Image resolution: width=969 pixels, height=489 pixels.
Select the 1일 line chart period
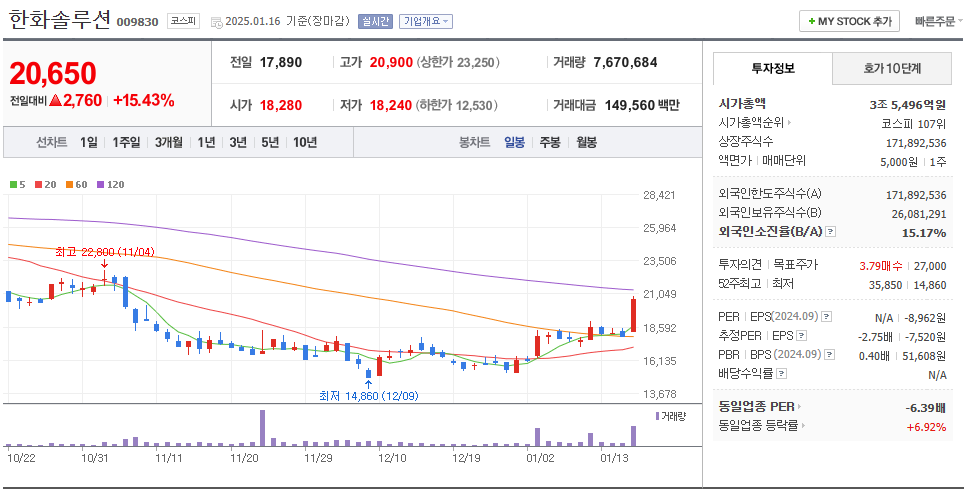click(x=88, y=142)
